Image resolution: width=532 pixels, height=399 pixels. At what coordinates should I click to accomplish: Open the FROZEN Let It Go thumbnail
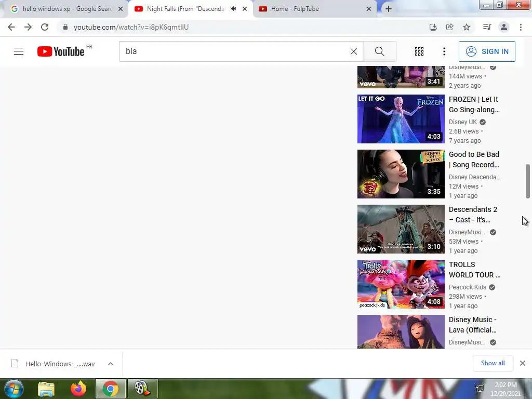(401, 119)
